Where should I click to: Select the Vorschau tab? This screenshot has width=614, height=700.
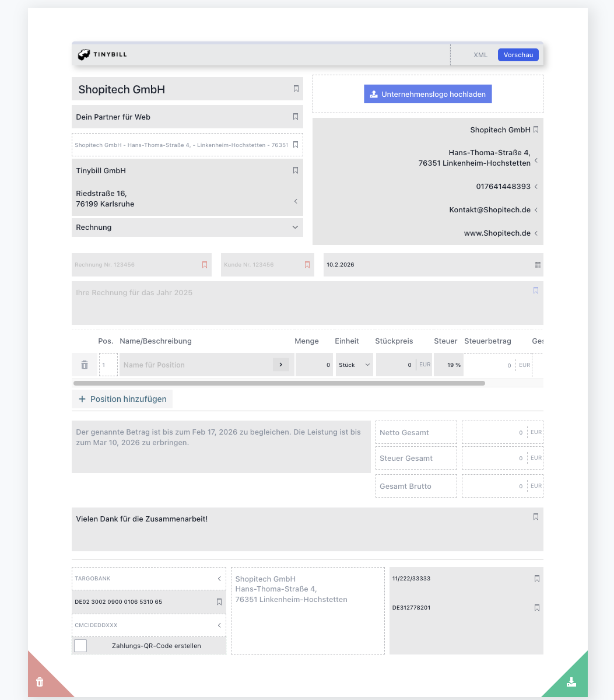pos(518,54)
